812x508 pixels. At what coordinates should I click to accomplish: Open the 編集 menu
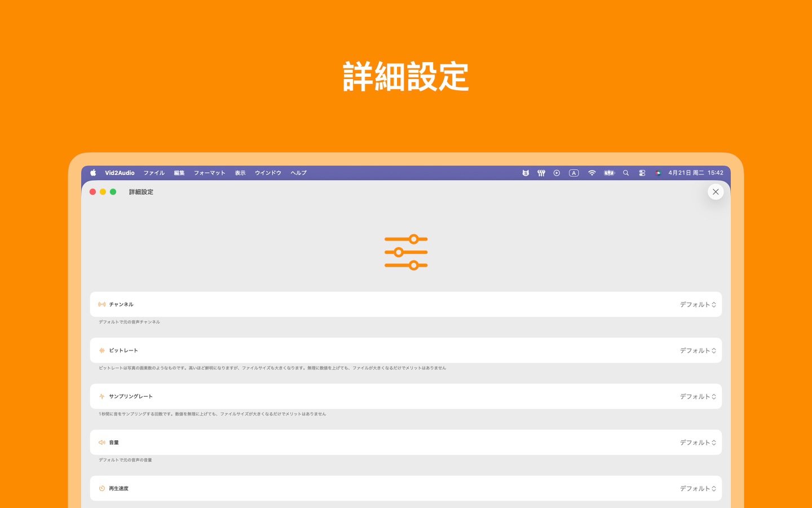click(x=179, y=173)
